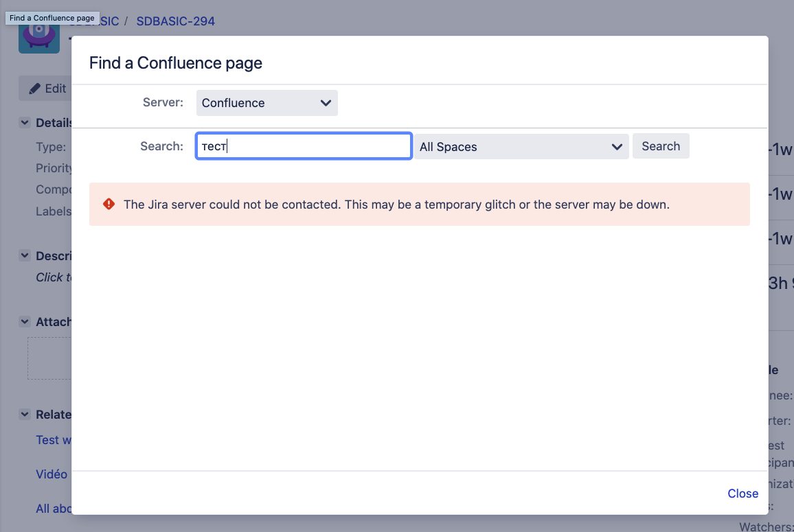Close the Find a Confluence page dialog
Screen dimensions: 794x532
[x=743, y=493]
